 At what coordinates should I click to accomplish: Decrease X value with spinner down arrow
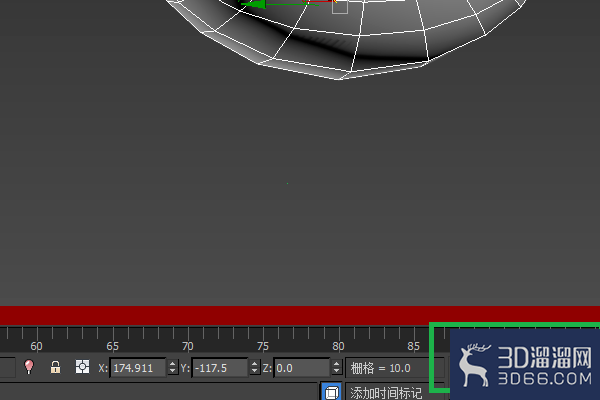coord(173,371)
